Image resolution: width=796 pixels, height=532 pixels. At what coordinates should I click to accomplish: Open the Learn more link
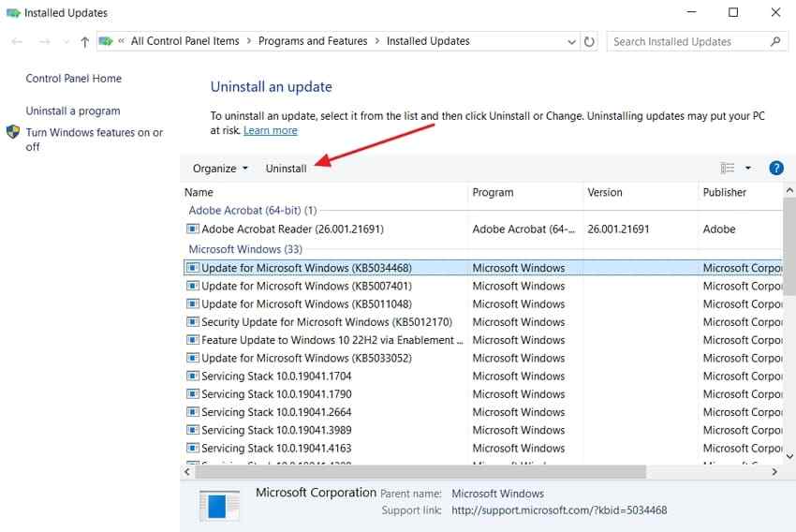click(270, 130)
